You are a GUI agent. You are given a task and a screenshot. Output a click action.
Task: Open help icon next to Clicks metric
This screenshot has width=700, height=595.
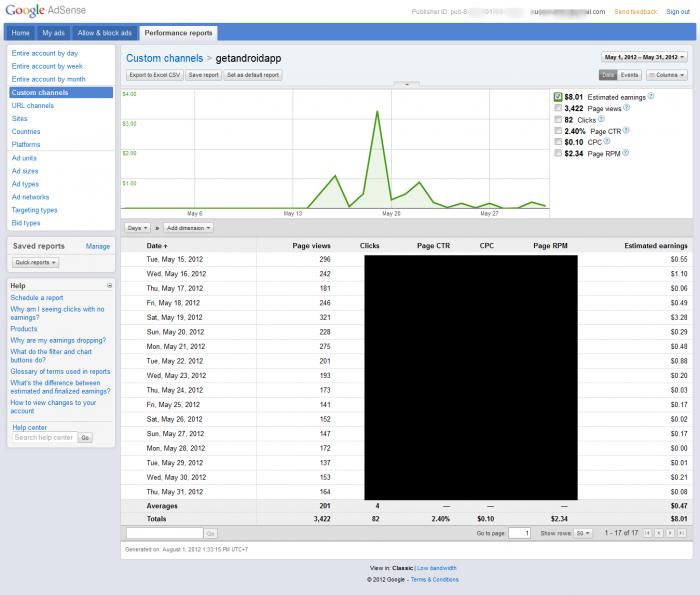601,119
